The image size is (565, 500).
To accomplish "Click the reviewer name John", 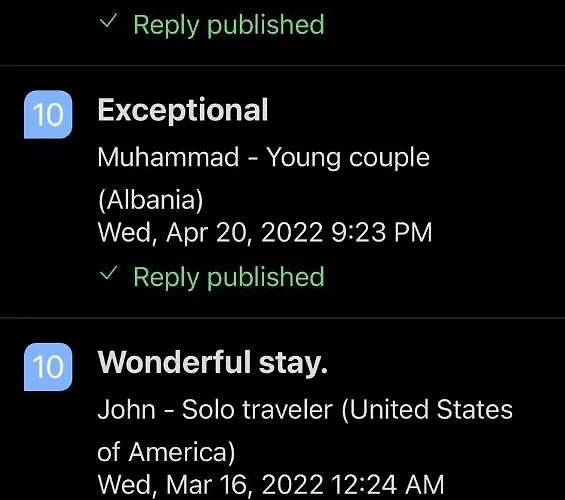I will (x=126, y=410).
